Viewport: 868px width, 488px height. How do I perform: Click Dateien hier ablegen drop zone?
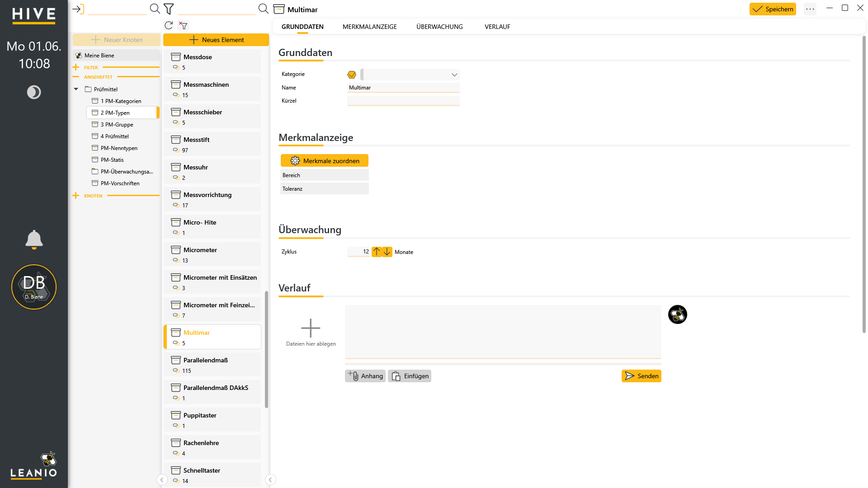[x=311, y=333]
